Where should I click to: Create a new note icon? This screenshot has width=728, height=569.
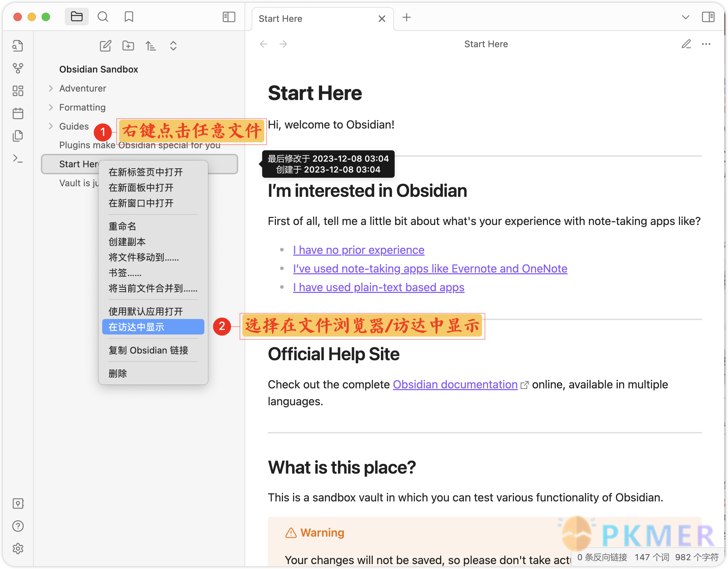[105, 46]
